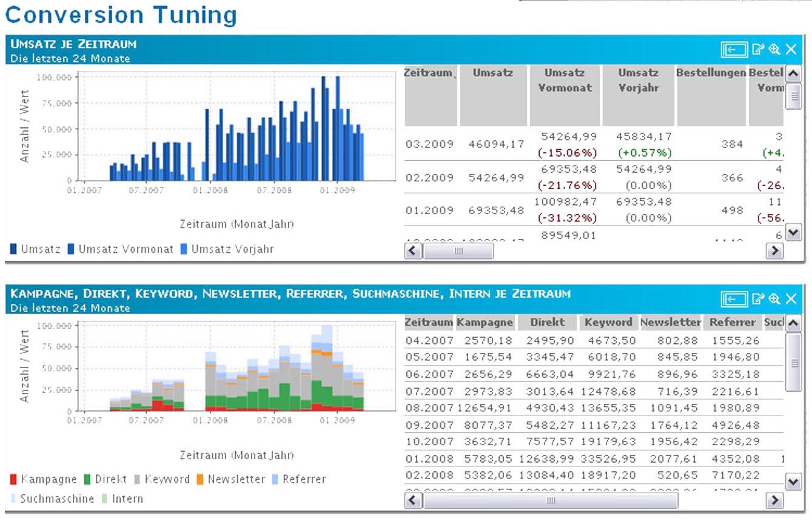The image size is (812, 527).
Task: Sort by Umsatz Vormonat column header
Action: tap(564, 95)
